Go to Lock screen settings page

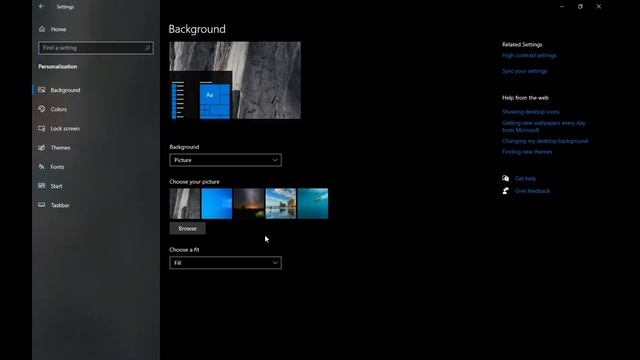65,128
